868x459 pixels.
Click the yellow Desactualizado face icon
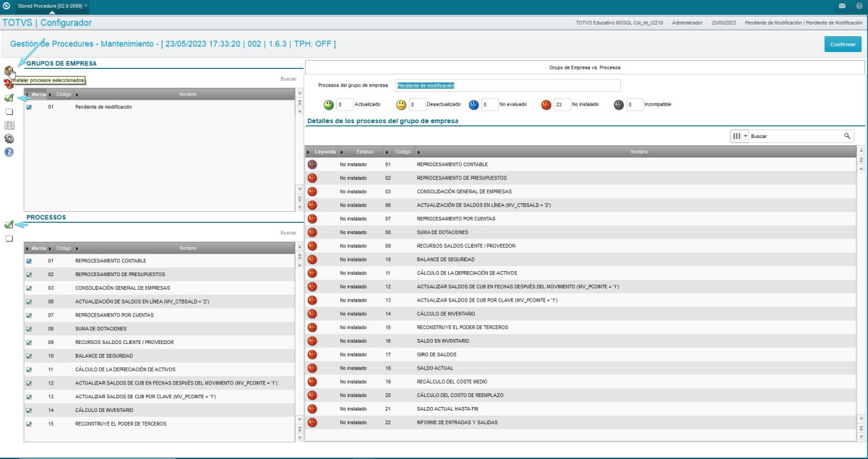click(401, 104)
